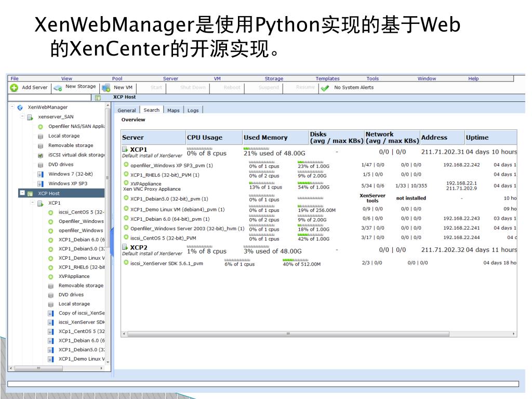
Task: Click the Removable storage icon under XCP1
Action: (50, 286)
